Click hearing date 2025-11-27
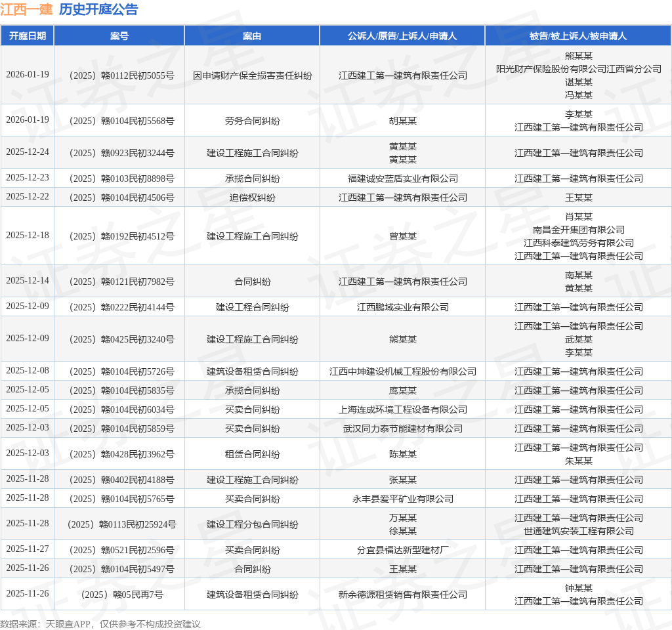 click(28, 549)
